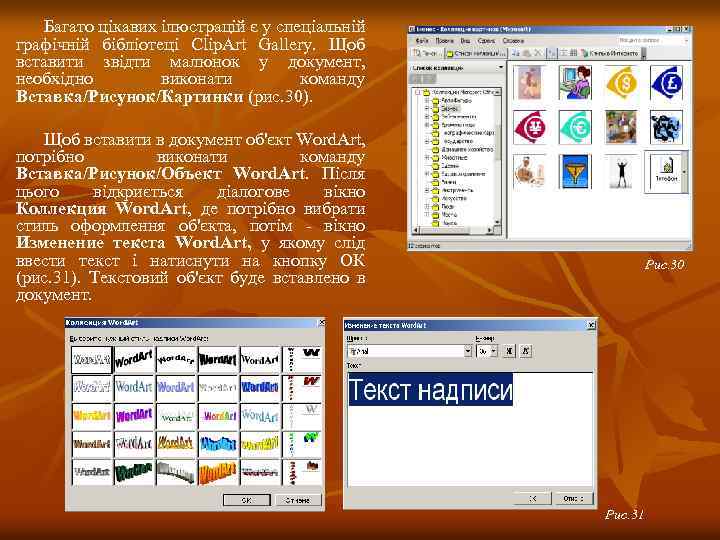
Task: Click Отмена in Коллекция WordArt dialog
Action: click(298, 500)
